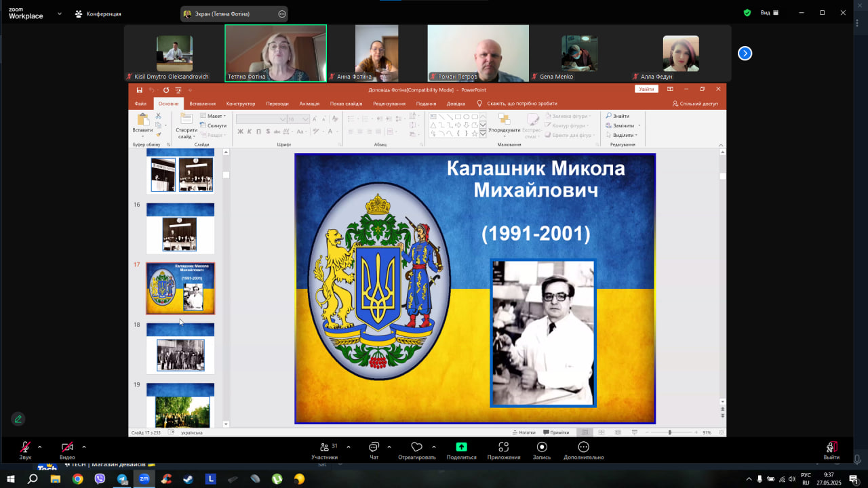This screenshot has height=488, width=868.
Task: Click green annotation pencil icon
Action: [x=18, y=419]
